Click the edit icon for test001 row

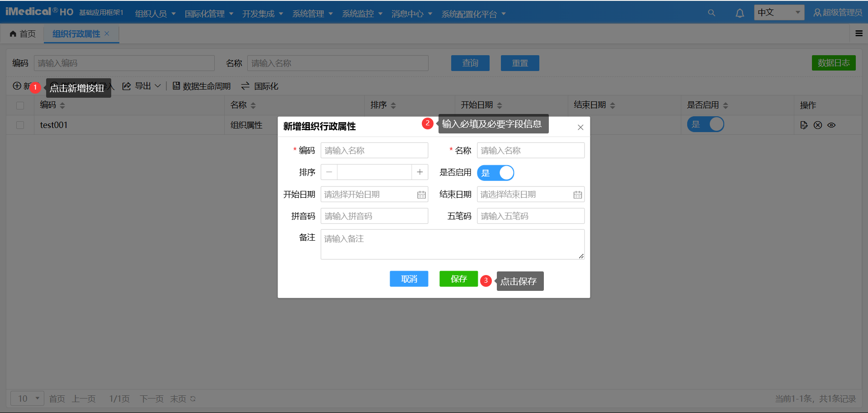[x=804, y=125]
